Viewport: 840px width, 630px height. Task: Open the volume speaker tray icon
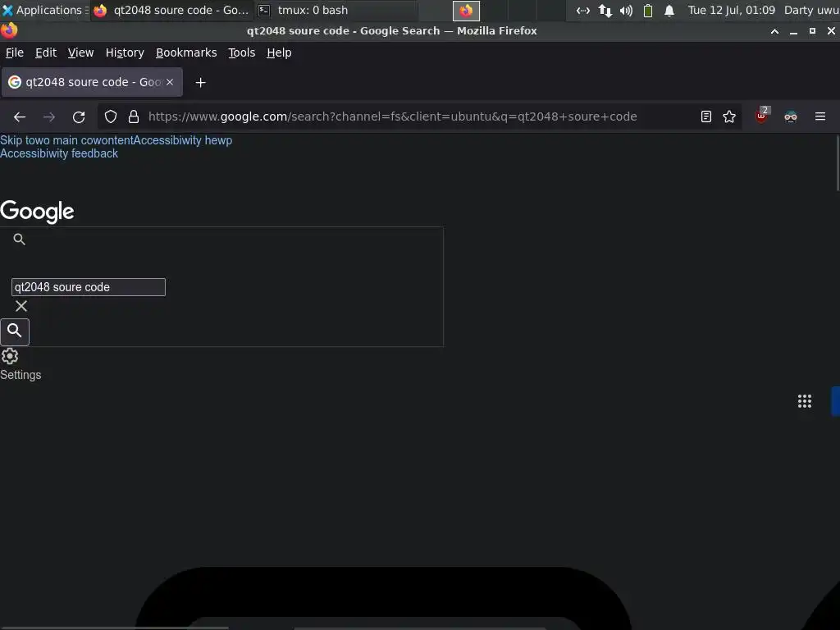(626, 10)
